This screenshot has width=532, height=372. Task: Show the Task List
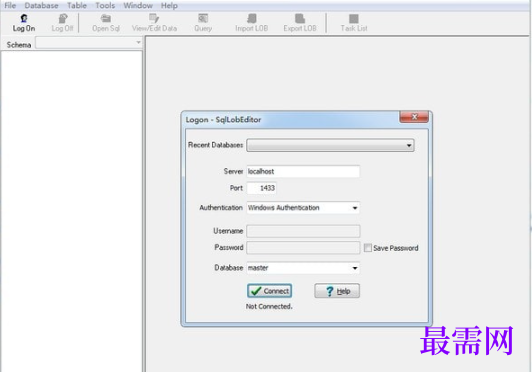pyautogui.click(x=354, y=23)
